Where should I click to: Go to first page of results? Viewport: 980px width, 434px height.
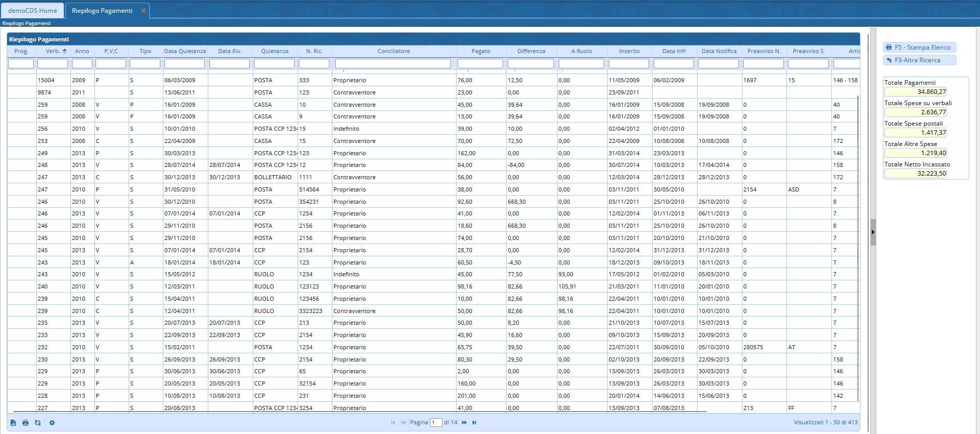(x=393, y=423)
